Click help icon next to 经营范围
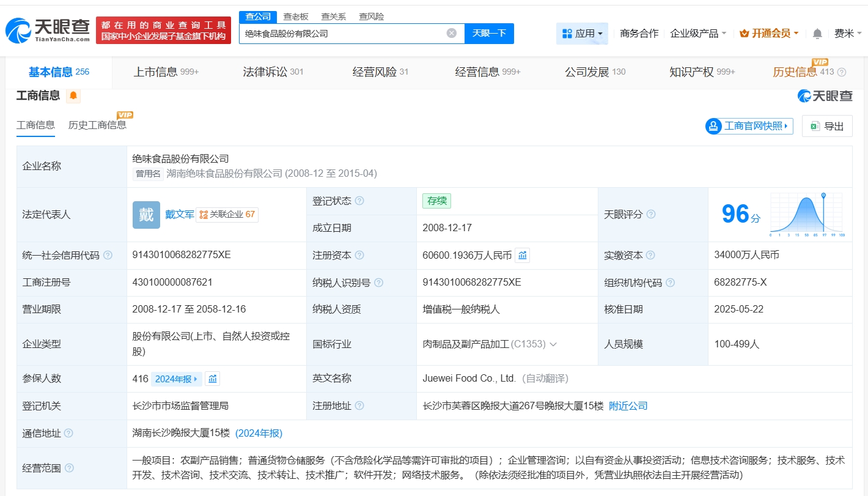The width and height of the screenshot is (868, 496). [x=70, y=468]
